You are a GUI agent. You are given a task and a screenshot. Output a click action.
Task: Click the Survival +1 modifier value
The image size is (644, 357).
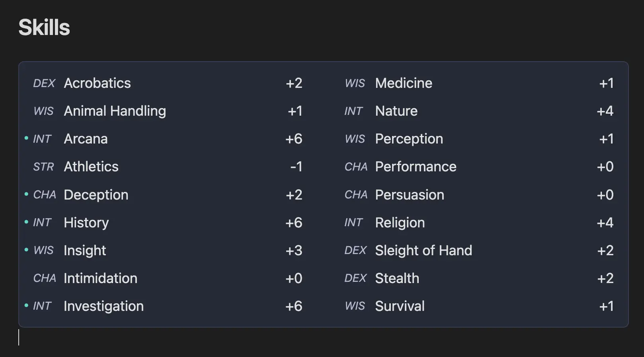tap(607, 306)
